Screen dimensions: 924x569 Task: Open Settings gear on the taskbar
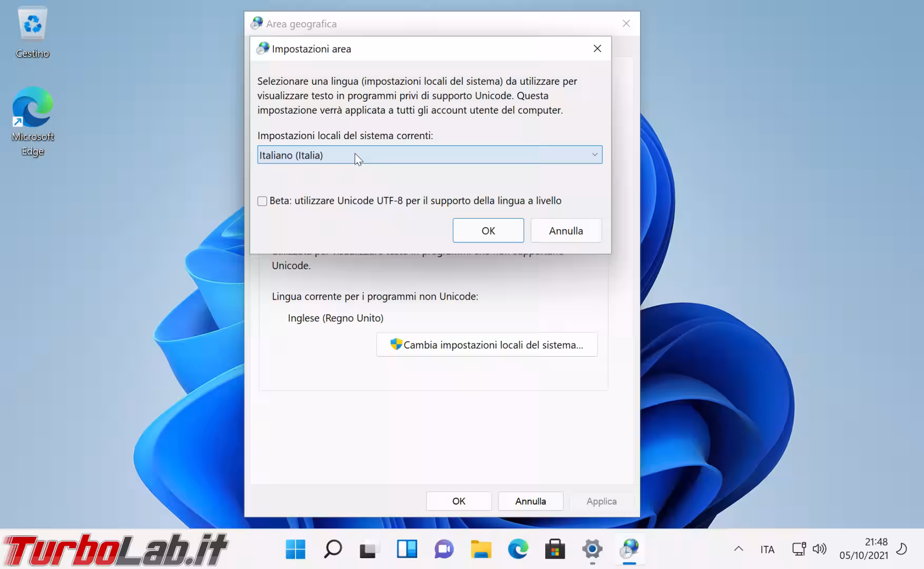tap(592, 549)
